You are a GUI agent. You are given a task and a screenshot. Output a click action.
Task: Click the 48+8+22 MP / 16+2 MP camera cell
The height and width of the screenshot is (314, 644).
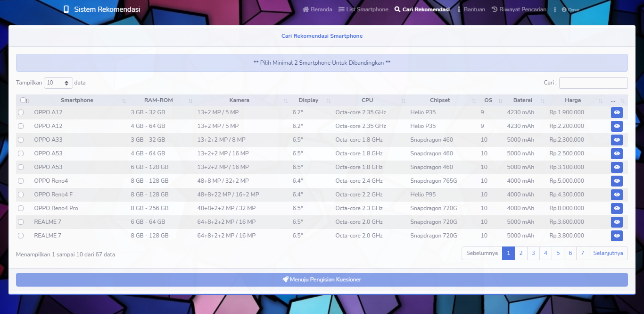point(228,195)
